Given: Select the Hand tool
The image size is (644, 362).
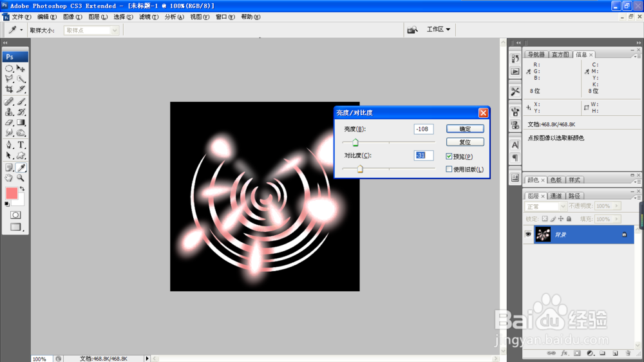Looking at the screenshot, I should [9, 178].
